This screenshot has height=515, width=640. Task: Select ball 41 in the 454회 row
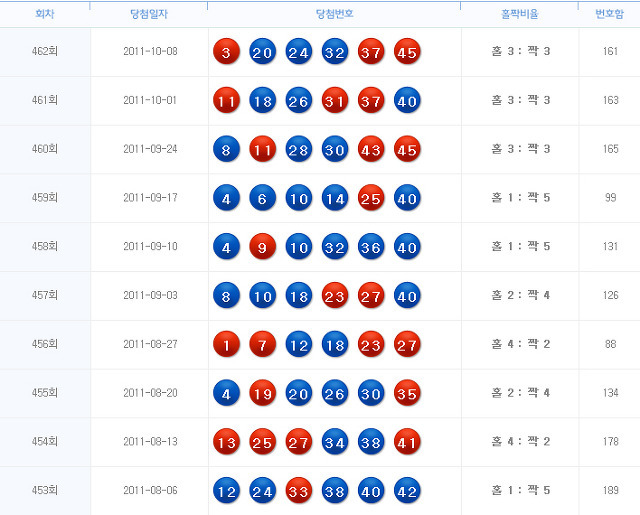(407, 442)
